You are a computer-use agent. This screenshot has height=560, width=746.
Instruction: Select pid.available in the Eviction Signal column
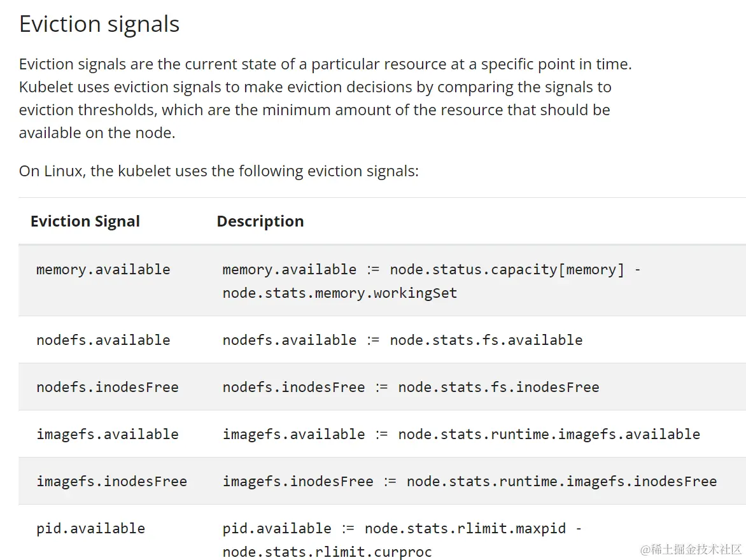click(90, 528)
